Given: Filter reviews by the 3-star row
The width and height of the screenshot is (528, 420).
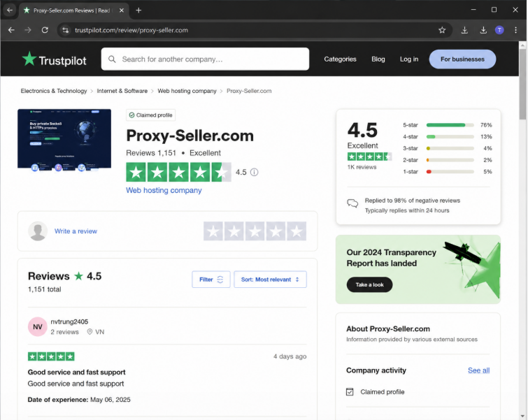Looking at the screenshot, I should click(x=447, y=148).
